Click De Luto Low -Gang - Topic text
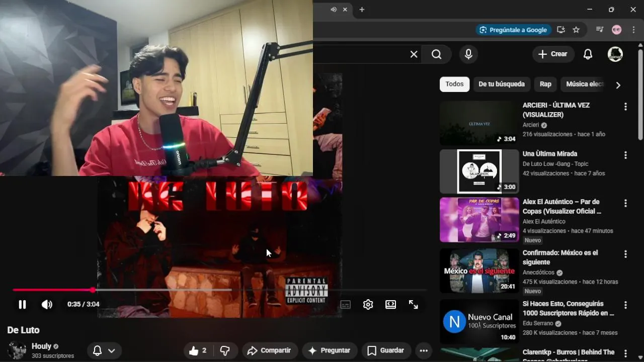This screenshot has height=362, width=644. [x=555, y=164]
